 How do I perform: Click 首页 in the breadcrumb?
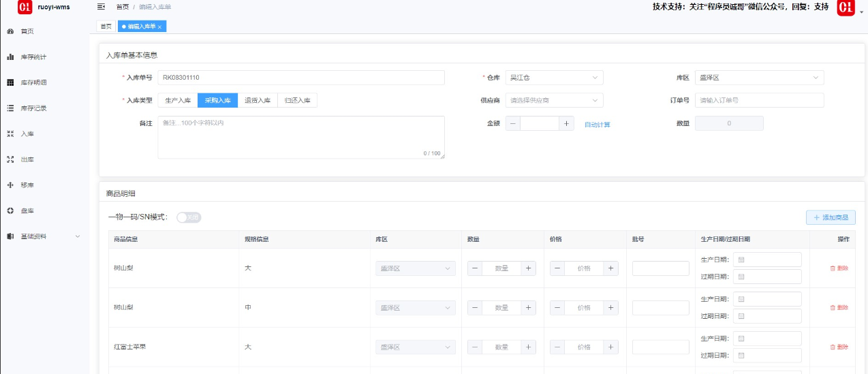122,7
